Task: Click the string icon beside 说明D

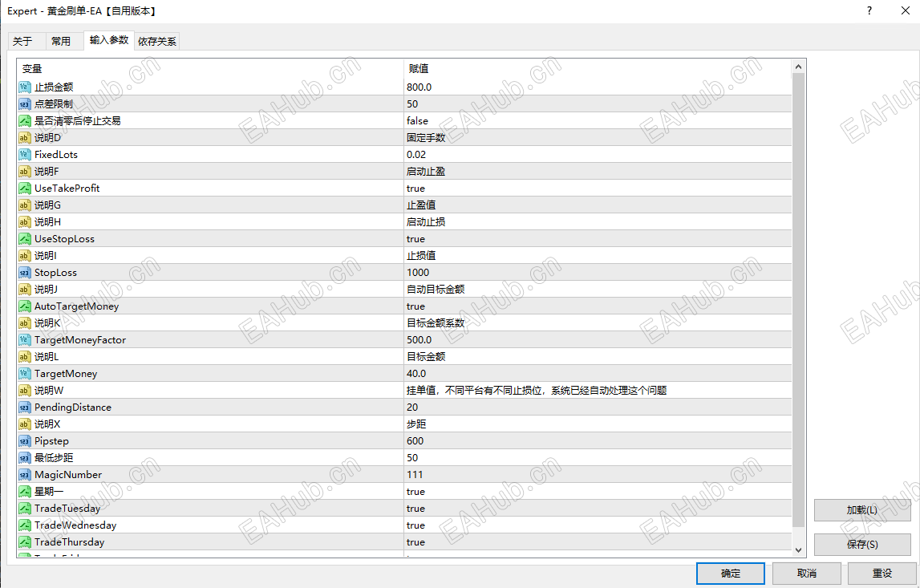Action: click(x=25, y=138)
